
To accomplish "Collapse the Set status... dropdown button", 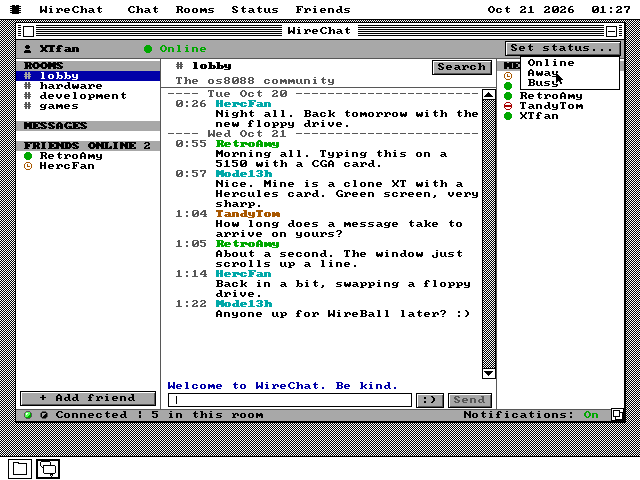I will [x=562, y=48].
